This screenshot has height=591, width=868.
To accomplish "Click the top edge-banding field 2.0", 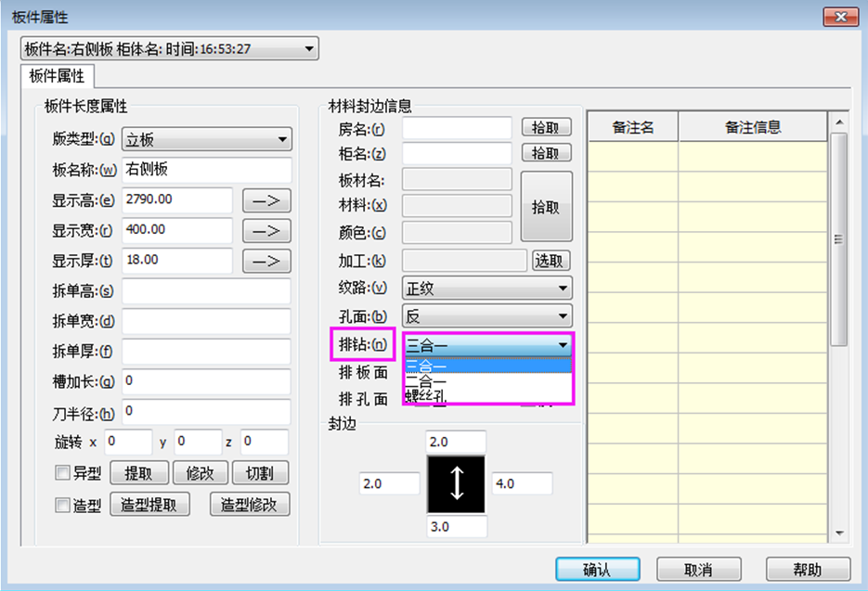I will point(456,442).
